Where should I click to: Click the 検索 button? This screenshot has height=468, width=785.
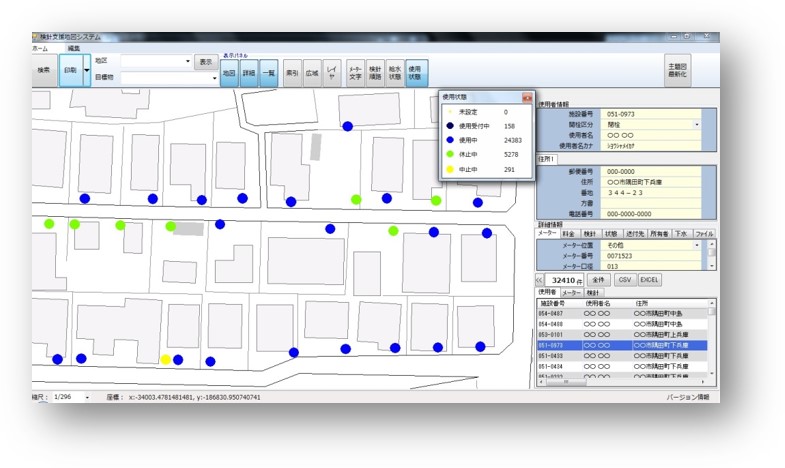click(44, 71)
